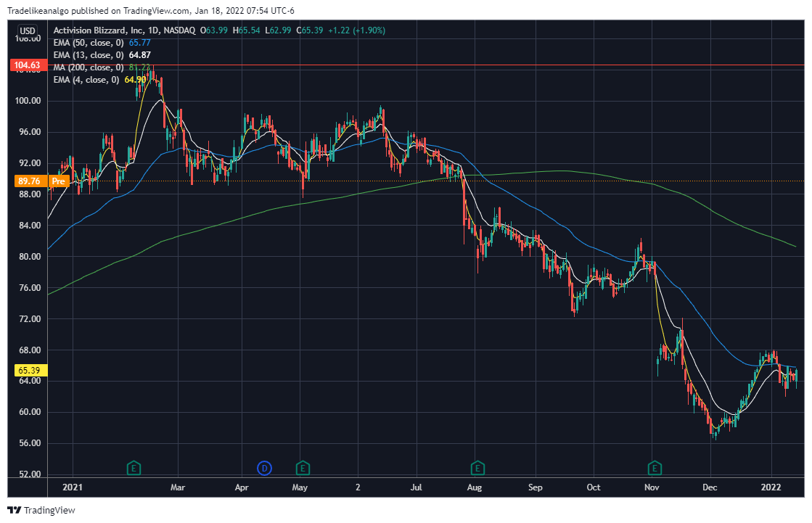Click the 60.00 price axis label
Screen dimensions: 812x523
coord(30,412)
